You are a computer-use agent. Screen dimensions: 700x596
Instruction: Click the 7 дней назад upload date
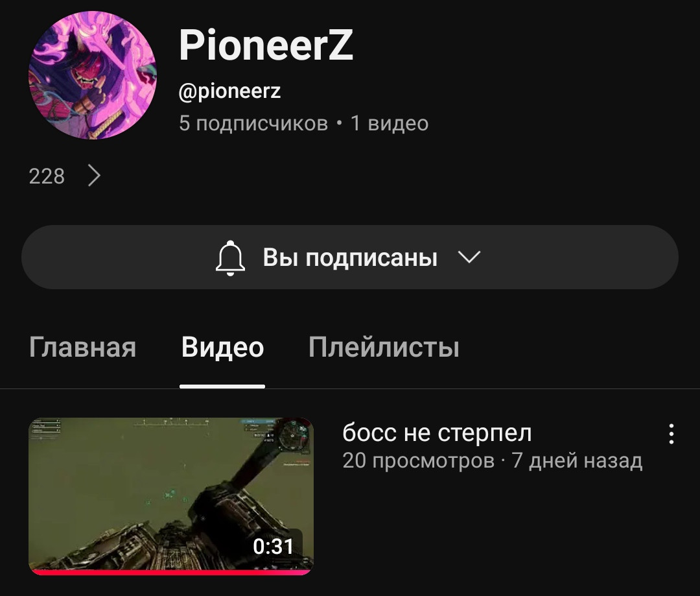(577, 460)
